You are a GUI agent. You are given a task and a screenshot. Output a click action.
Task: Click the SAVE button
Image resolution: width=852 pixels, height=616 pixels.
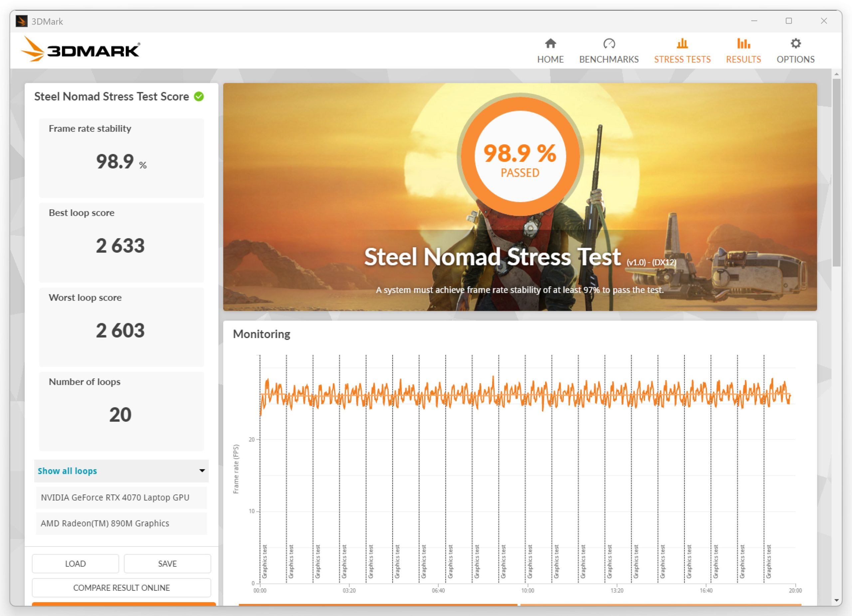[167, 563]
